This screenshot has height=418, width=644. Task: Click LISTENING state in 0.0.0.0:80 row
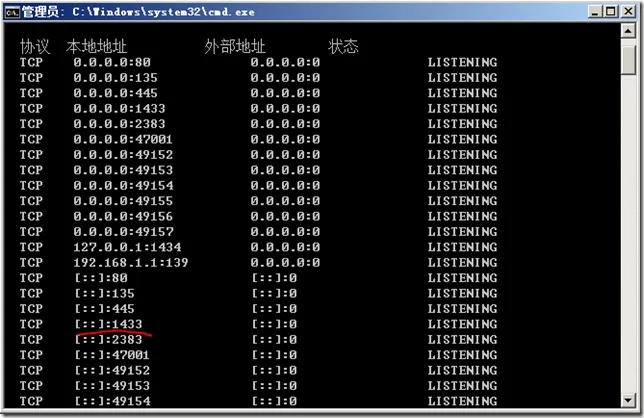tap(462, 62)
